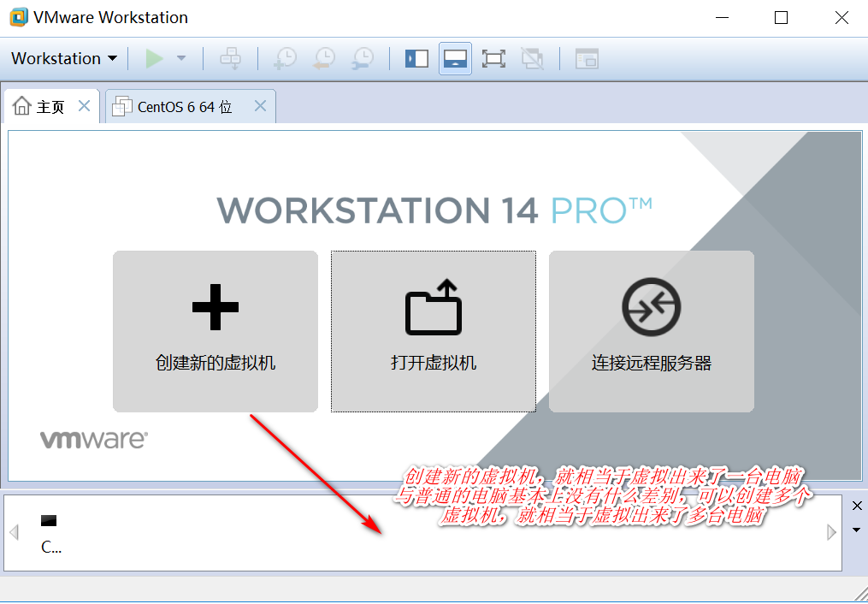The image size is (868, 604).
Task: Take a snapshot using the clock-plus icon
Action: (x=286, y=58)
